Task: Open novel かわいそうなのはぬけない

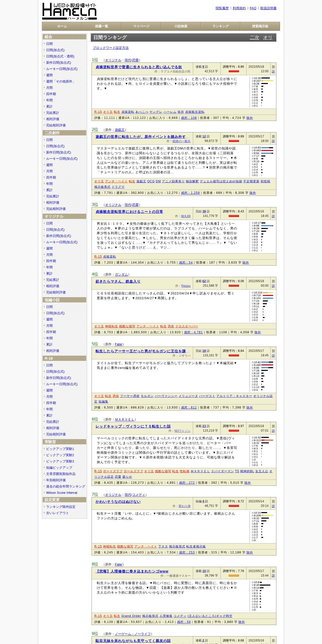Action: click(118, 502)
